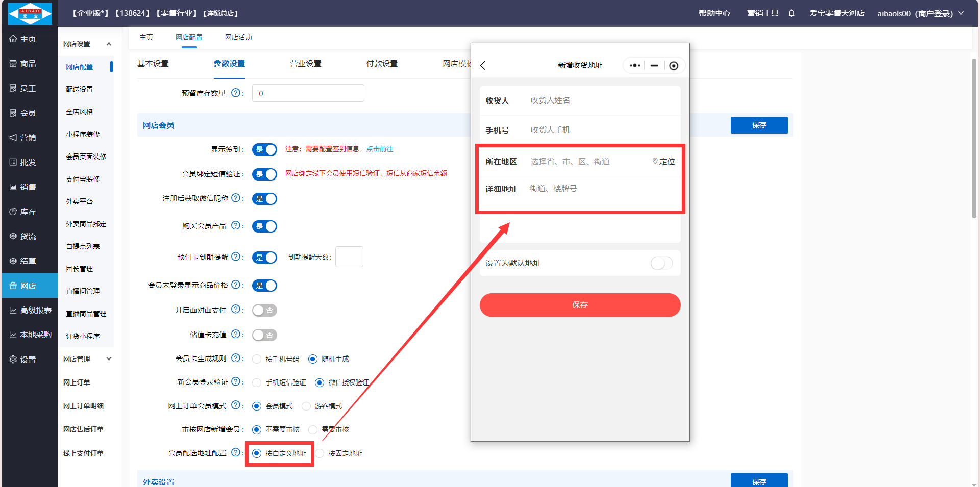Click the 定位 location pin icon
Viewport: 980px width, 487px height.
[x=655, y=161]
